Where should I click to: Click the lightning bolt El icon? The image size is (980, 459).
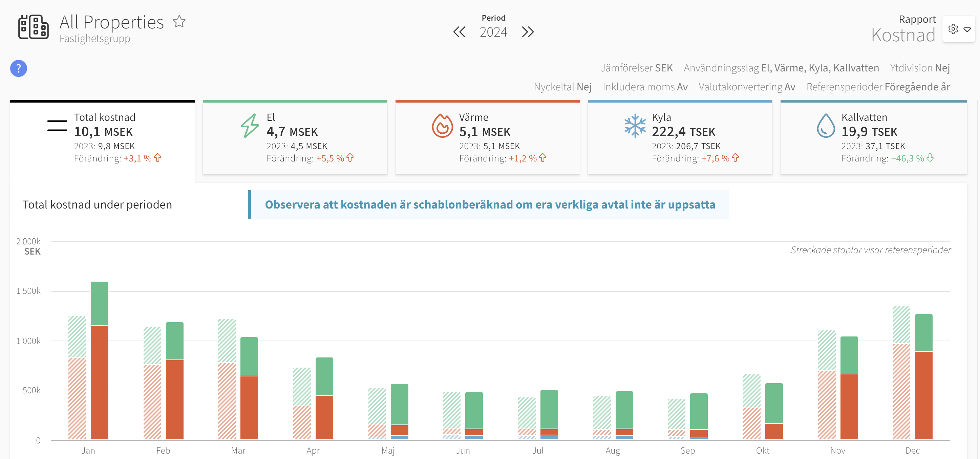[x=250, y=126]
